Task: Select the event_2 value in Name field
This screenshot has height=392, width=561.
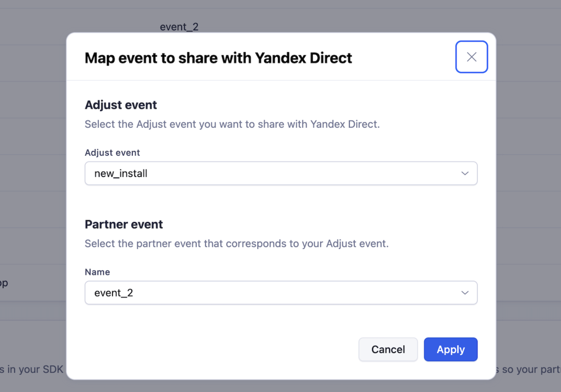Action: (x=114, y=293)
